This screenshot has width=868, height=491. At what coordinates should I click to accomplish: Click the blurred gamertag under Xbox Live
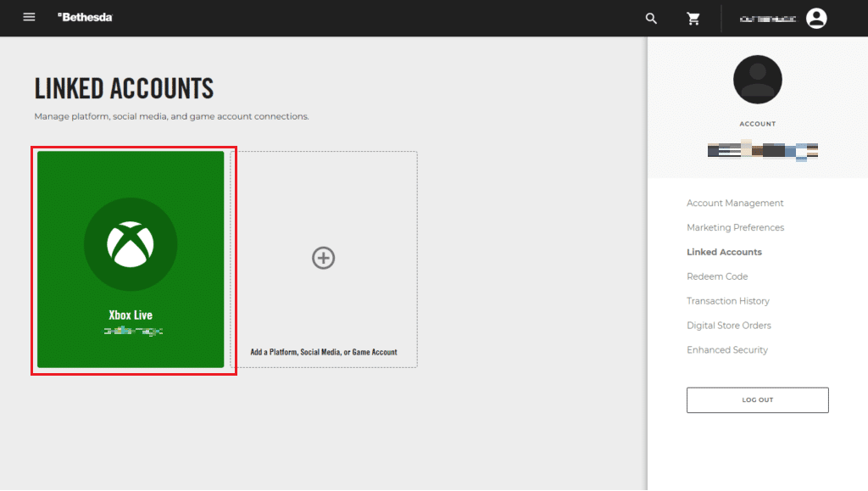pyautogui.click(x=133, y=331)
